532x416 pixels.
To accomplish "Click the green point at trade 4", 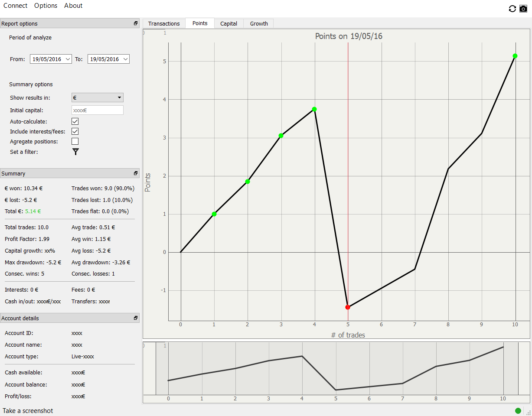I will click(314, 109).
